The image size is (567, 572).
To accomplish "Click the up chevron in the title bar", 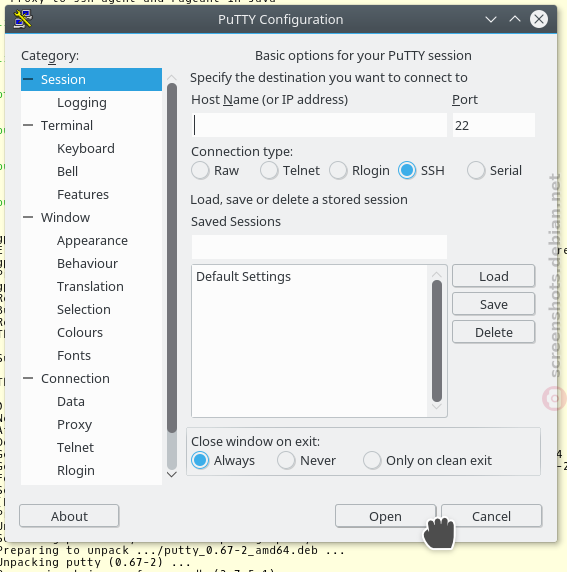I will [515, 19].
